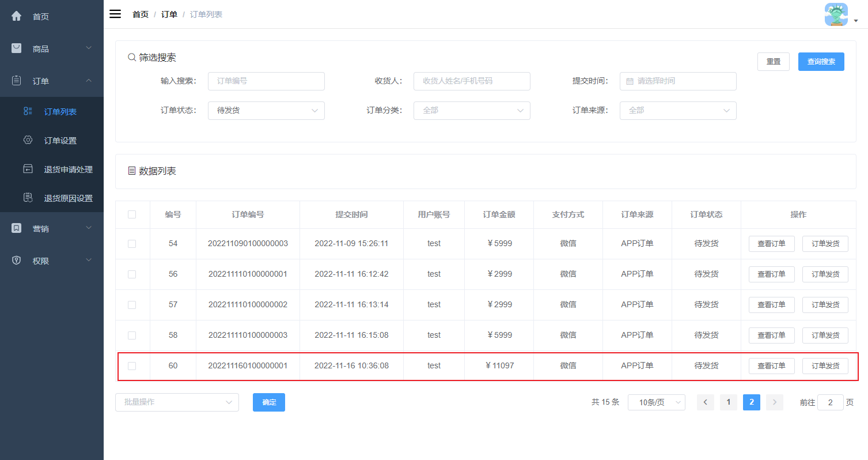Click the list icon beside 数据列表
Image resolution: width=868 pixels, height=460 pixels.
[132, 171]
